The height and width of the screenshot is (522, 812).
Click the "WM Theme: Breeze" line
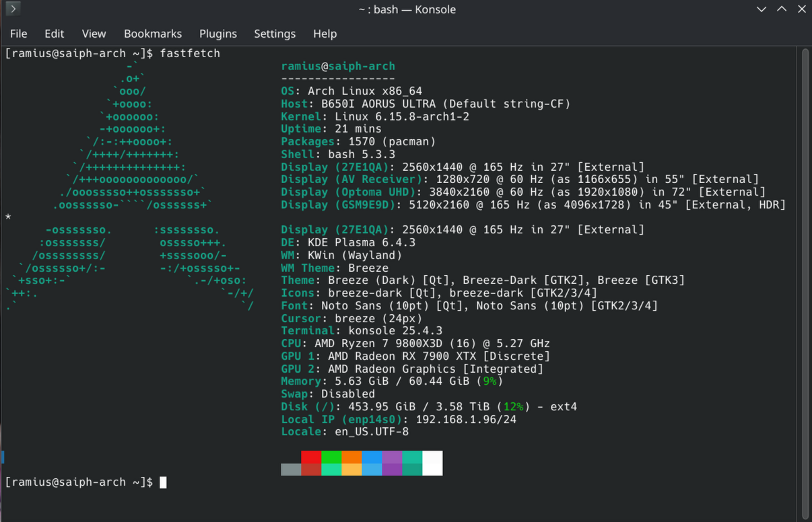click(335, 268)
